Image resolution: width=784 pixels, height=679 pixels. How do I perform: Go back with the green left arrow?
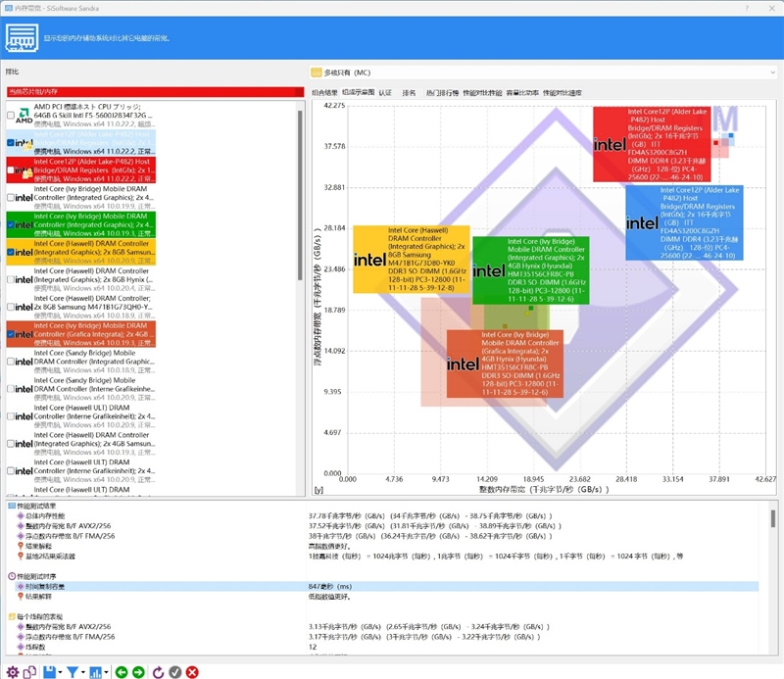click(122, 671)
